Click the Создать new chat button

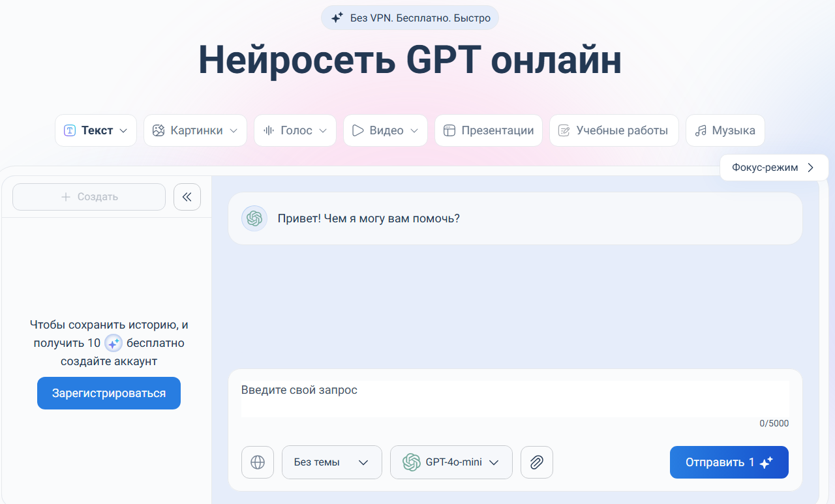click(x=89, y=197)
